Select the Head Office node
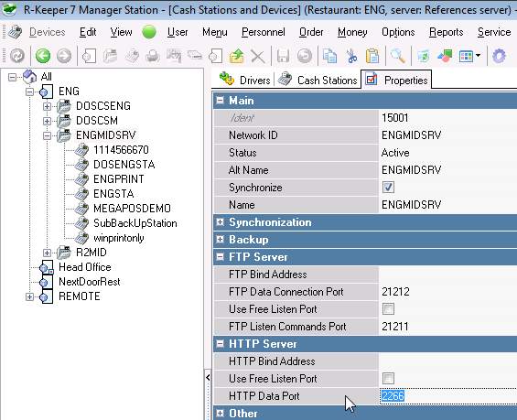Image resolution: width=517 pixels, height=420 pixels. coord(85,267)
